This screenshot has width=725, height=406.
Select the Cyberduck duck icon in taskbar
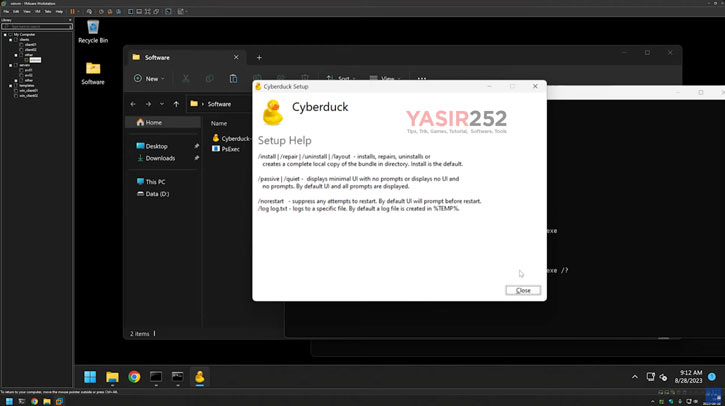(199, 377)
